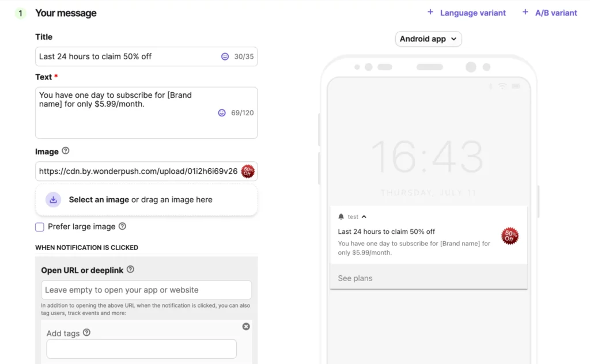Collapse the test notification chevron in preview
Viewport: 590px width, 364px height.
pos(364,217)
